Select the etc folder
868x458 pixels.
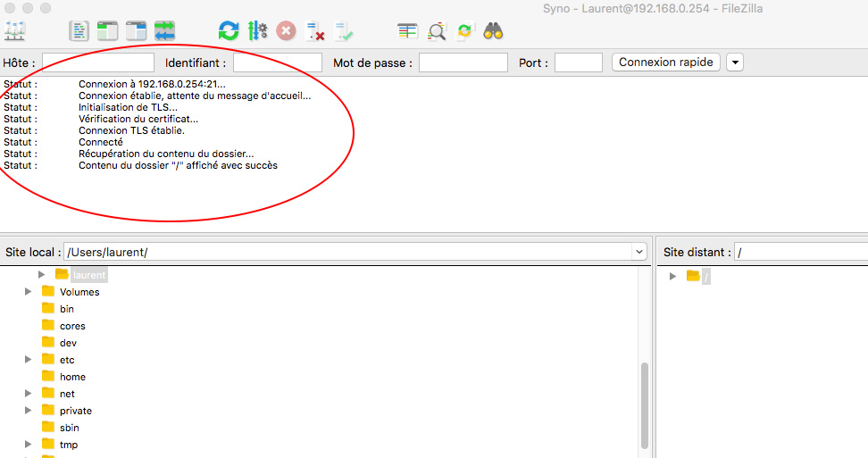[x=67, y=360]
